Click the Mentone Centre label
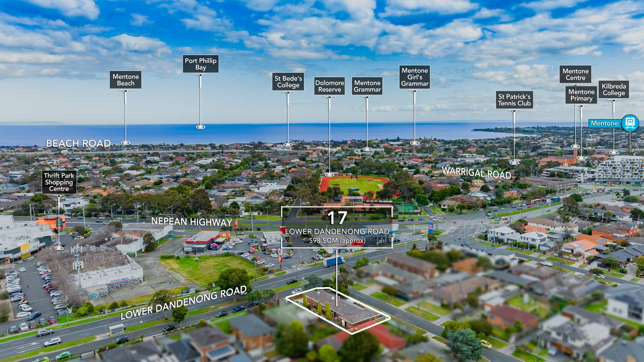 (x=575, y=74)
